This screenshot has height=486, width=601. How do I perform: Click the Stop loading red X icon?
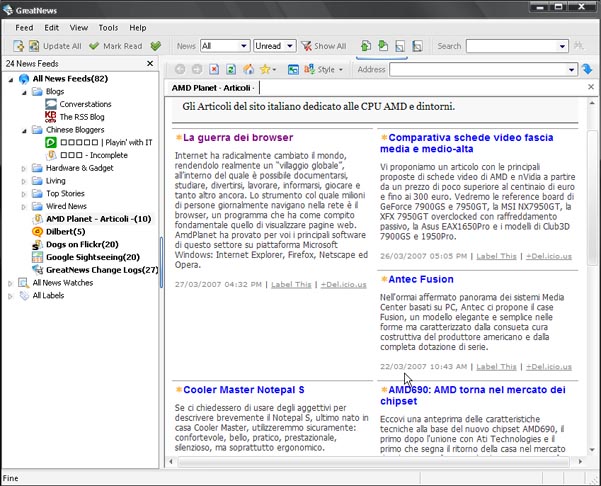pyautogui.click(x=214, y=69)
